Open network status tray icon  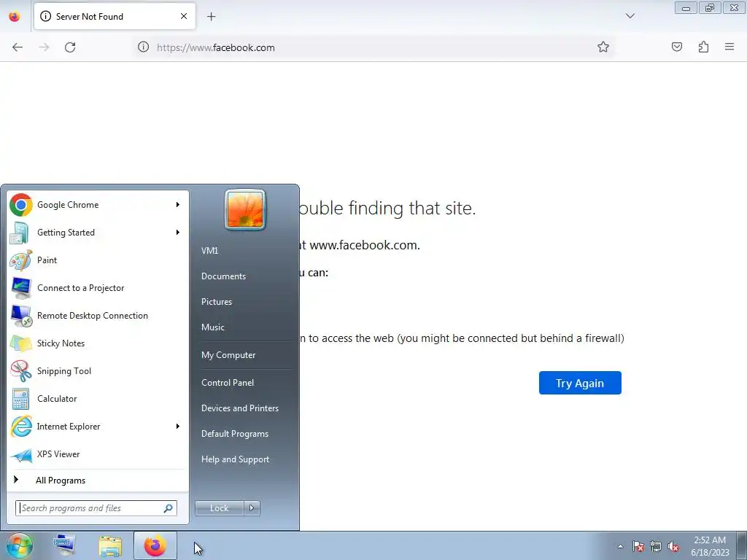pos(656,546)
